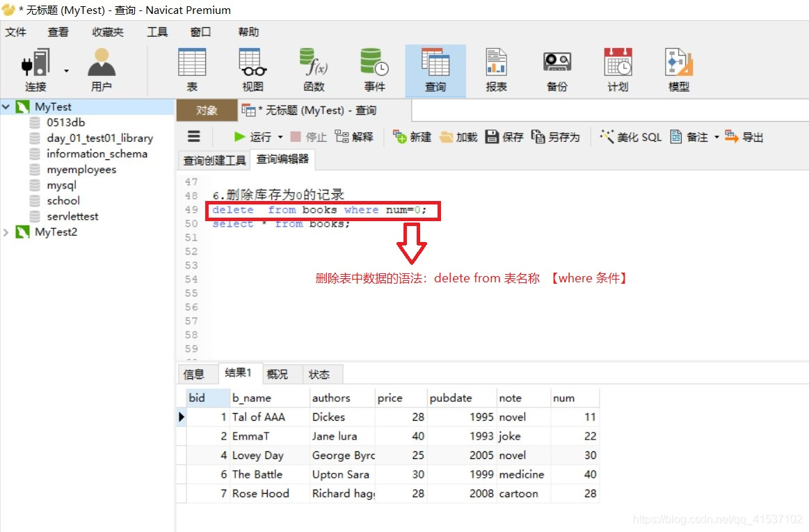
Task: Expand the MyTest2 connection node
Action: coord(6,232)
